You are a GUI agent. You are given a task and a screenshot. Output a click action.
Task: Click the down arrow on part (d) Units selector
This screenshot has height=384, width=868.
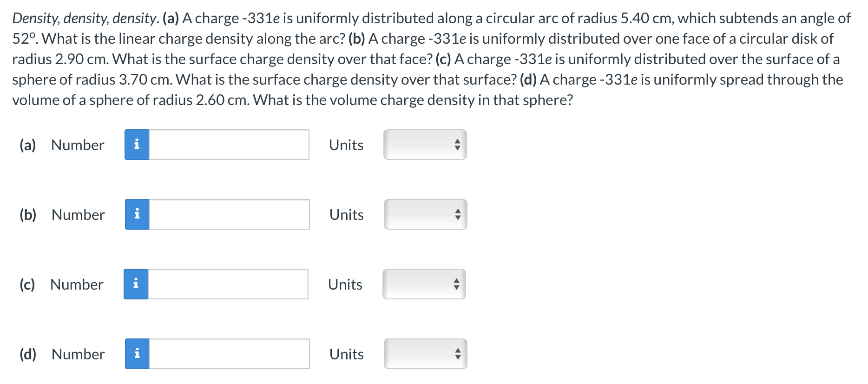[x=457, y=358]
